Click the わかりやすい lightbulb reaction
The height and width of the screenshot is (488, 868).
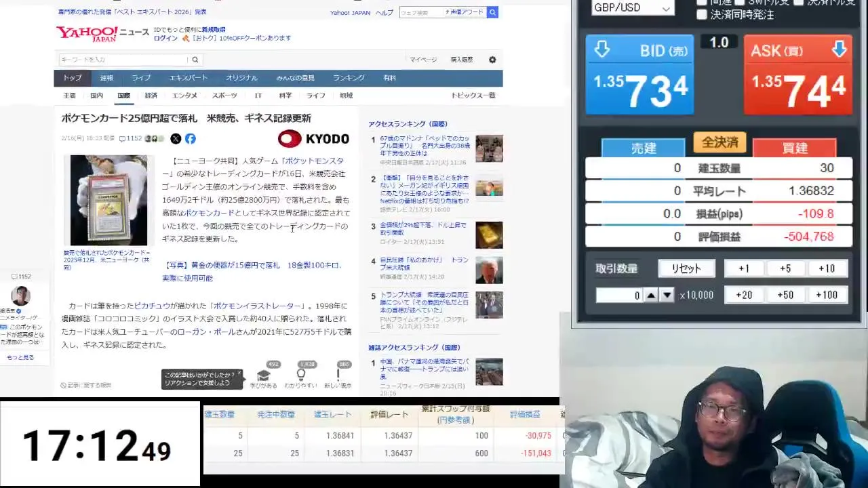[300, 375]
